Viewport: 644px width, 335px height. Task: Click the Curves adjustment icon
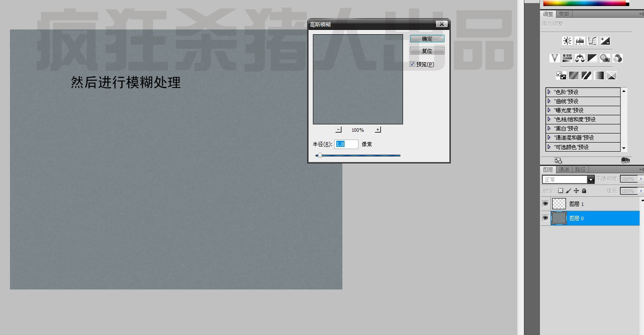[x=592, y=41]
